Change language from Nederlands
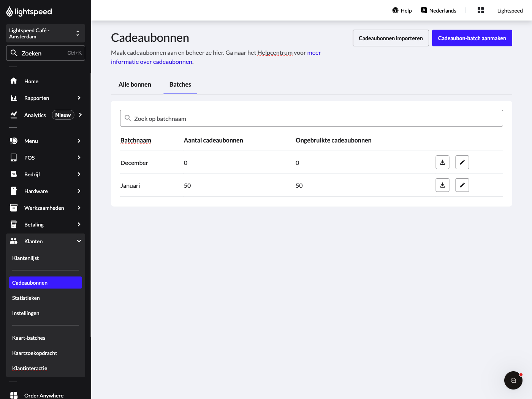 click(439, 10)
